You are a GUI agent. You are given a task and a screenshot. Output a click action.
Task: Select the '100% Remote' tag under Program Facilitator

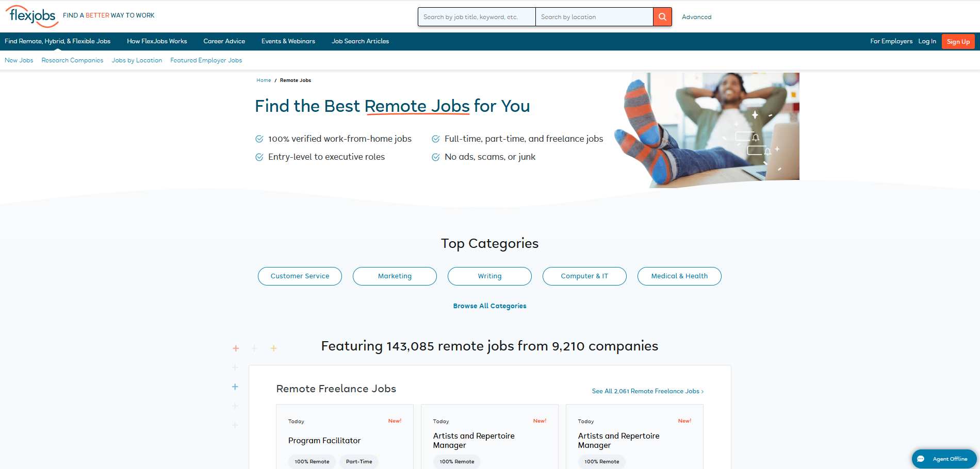(x=312, y=462)
